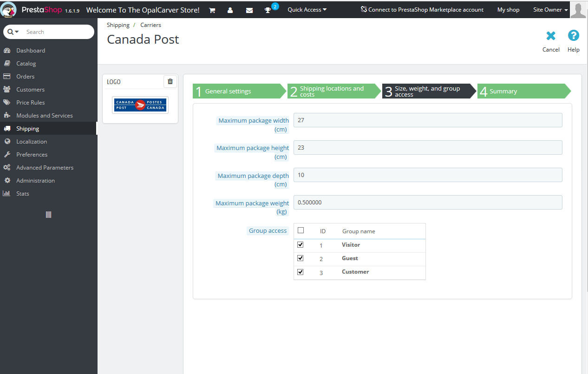
Task: Uncheck the Customer group checkbox
Action: [301, 272]
